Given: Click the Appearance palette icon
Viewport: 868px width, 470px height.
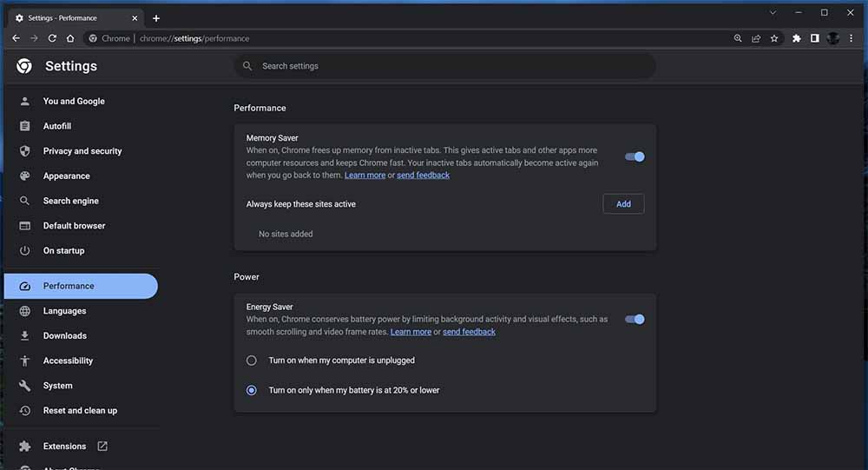Looking at the screenshot, I should 25,175.
